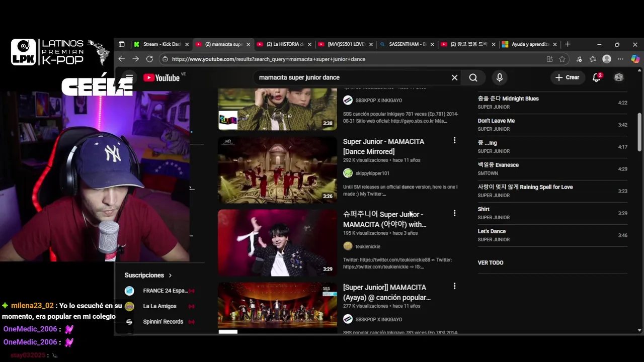This screenshot has width=644, height=362.
Task: Click the YouTube search input field
Action: click(352, 77)
